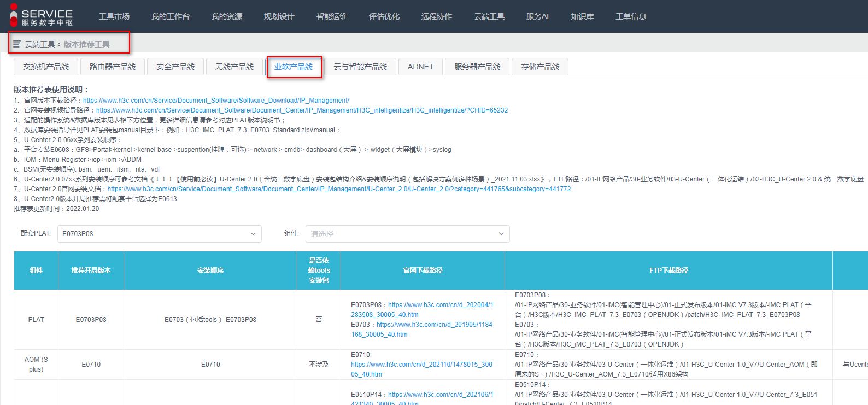This screenshot has width=868, height=405.
Task: Open the 安全产品线 tab
Action: (175, 67)
